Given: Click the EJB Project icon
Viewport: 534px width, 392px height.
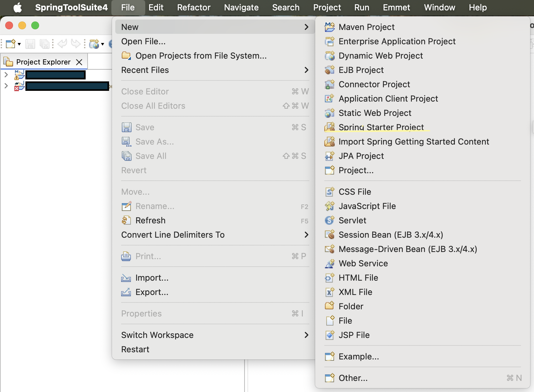Looking at the screenshot, I should coord(330,70).
